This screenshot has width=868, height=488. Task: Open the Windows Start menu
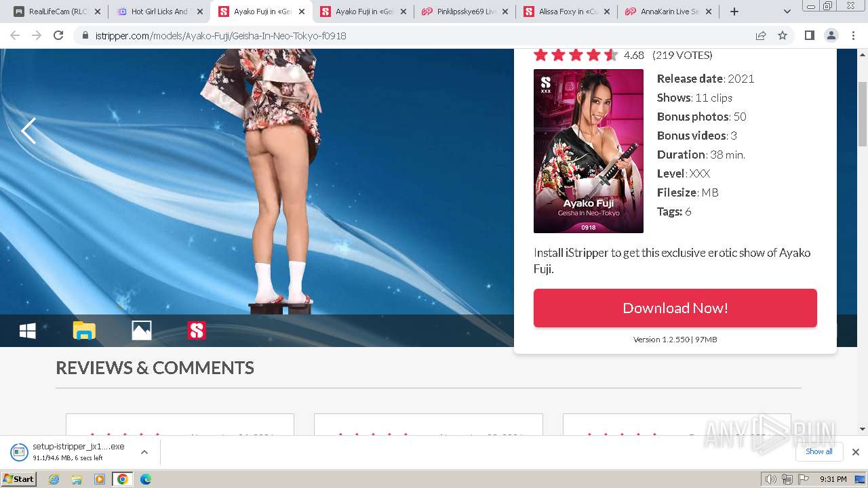point(19,479)
